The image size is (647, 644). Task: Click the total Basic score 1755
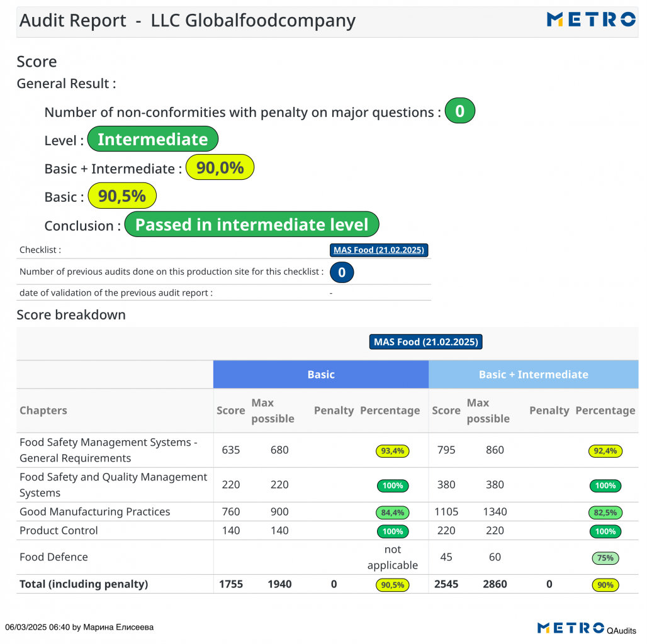[x=230, y=584]
